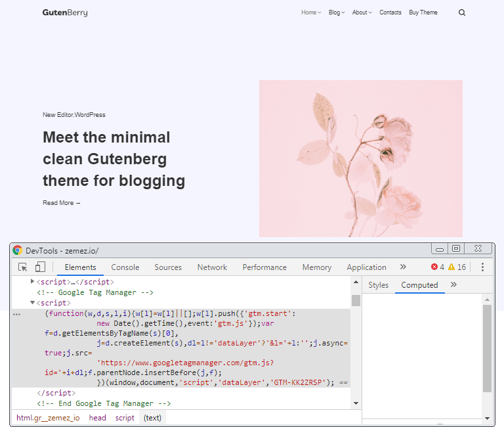Screen dimensions: 504x427
Task: Click the googletagmanager.com/gtm.js URL text
Action: (x=186, y=363)
